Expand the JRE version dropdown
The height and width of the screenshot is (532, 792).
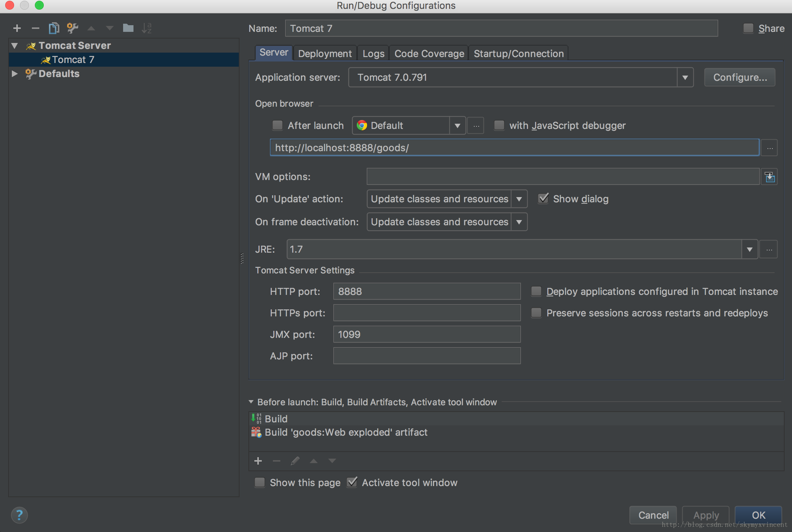click(750, 249)
